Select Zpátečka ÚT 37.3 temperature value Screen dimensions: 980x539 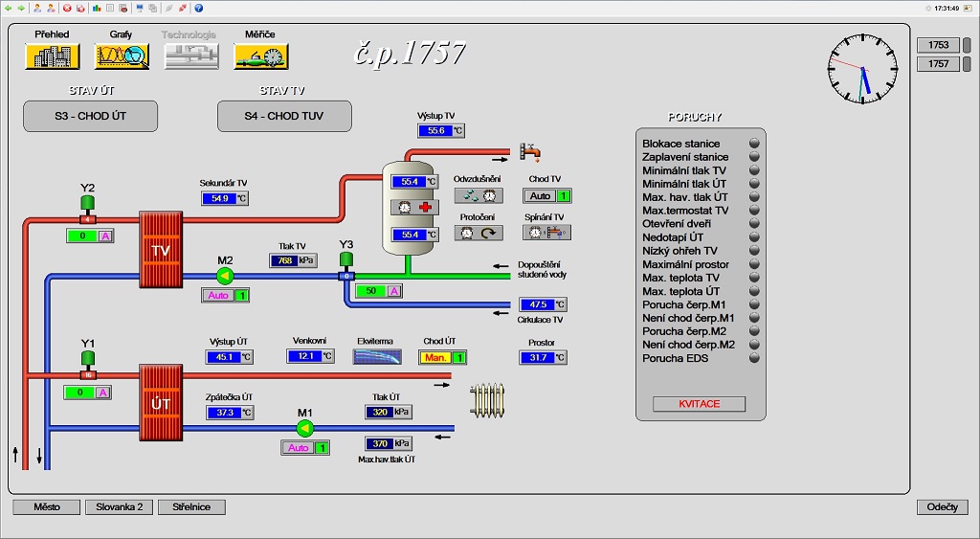pyautogui.click(x=230, y=413)
